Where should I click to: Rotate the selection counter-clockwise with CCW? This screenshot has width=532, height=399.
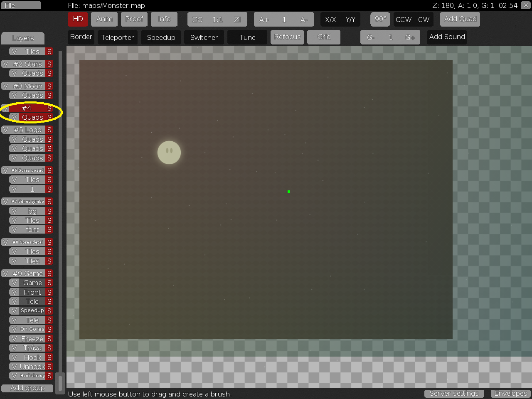point(403,19)
